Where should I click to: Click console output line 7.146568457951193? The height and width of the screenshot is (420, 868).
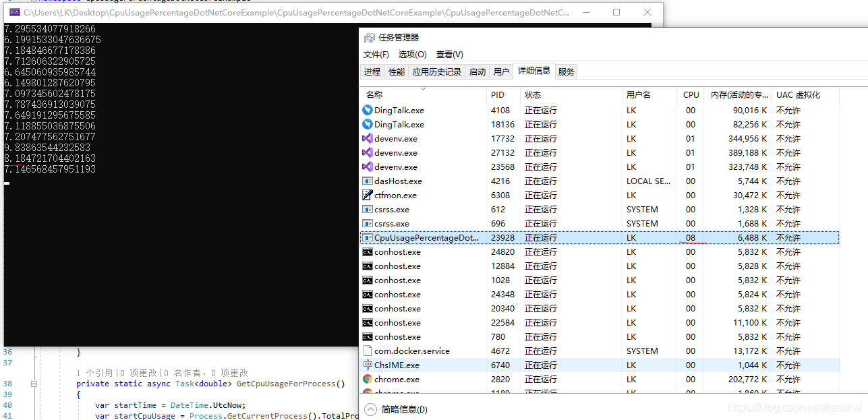click(50, 169)
